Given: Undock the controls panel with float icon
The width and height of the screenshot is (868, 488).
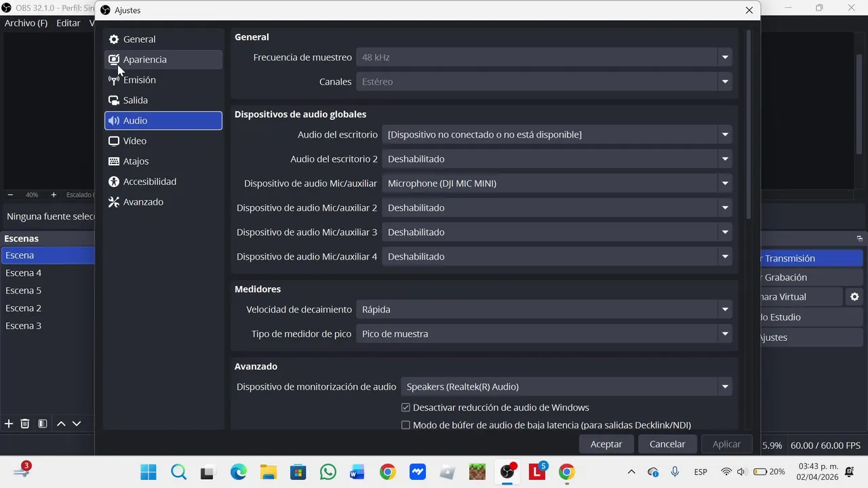Looking at the screenshot, I should (859, 239).
